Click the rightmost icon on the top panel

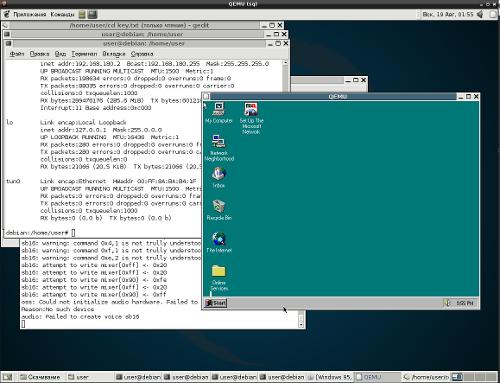(x=493, y=14)
